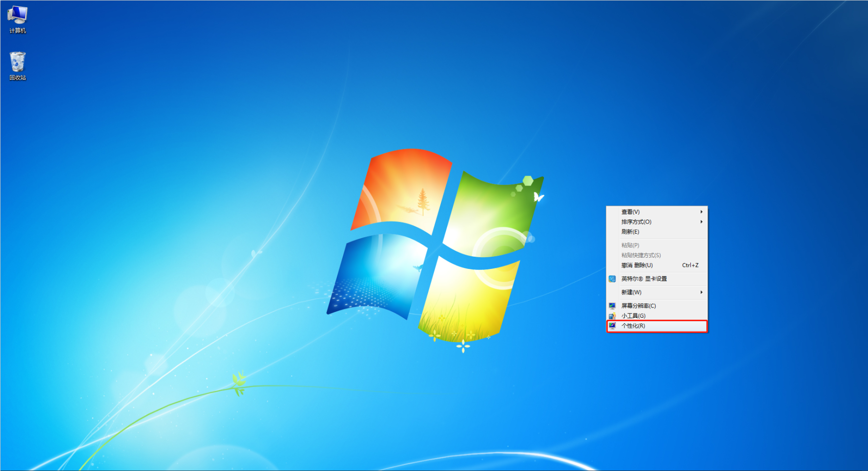Screen dimensions: 868x471
Task: Choose 新建(W) menu entry text
Action: click(x=631, y=292)
